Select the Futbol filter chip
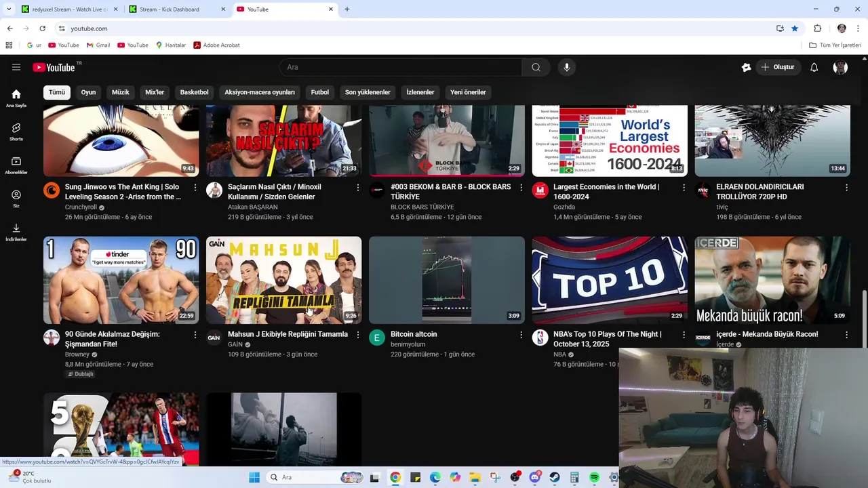Viewport: 868px width, 488px height. (x=320, y=92)
